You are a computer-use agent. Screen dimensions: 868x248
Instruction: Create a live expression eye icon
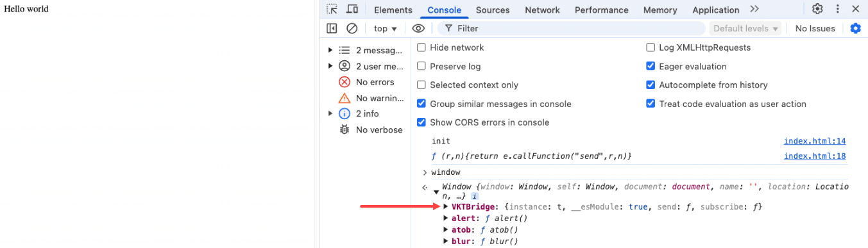click(x=418, y=28)
